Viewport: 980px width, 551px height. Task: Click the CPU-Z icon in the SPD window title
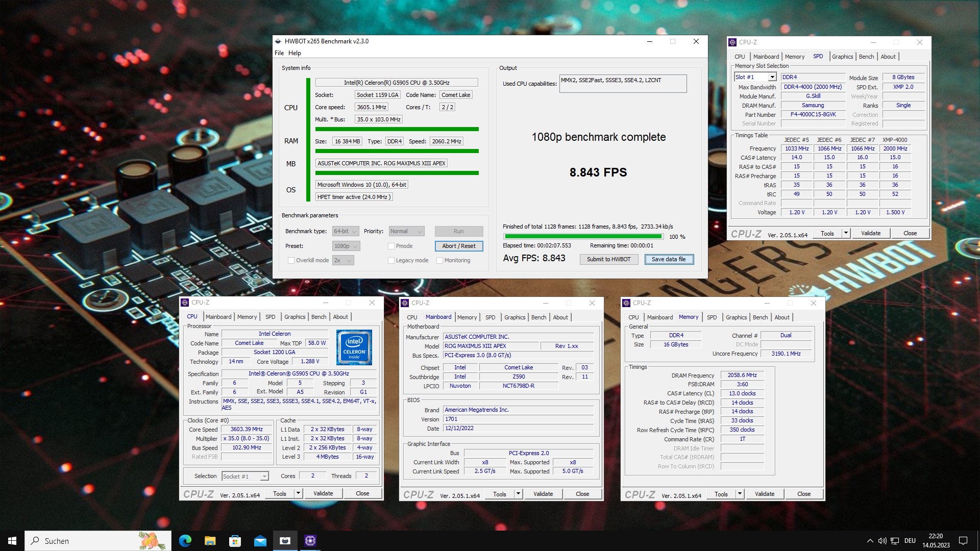point(732,42)
